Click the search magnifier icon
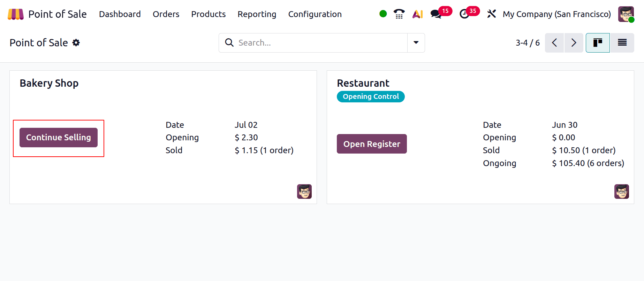Image resolution: width=644 pixels, height=281 pixels. pos(229,42)
